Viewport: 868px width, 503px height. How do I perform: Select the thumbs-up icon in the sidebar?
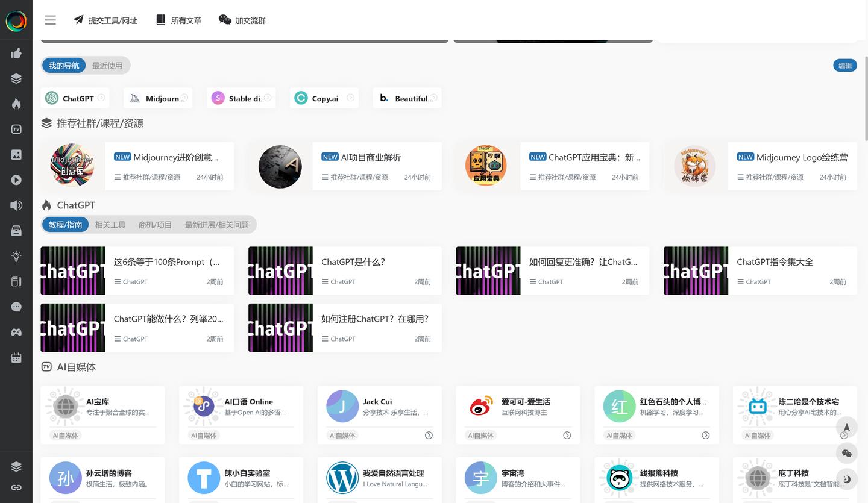(16, 53)
